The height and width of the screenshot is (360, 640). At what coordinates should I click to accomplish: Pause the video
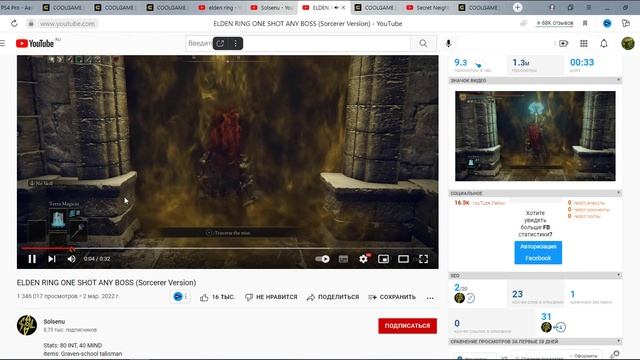point(32,259)
